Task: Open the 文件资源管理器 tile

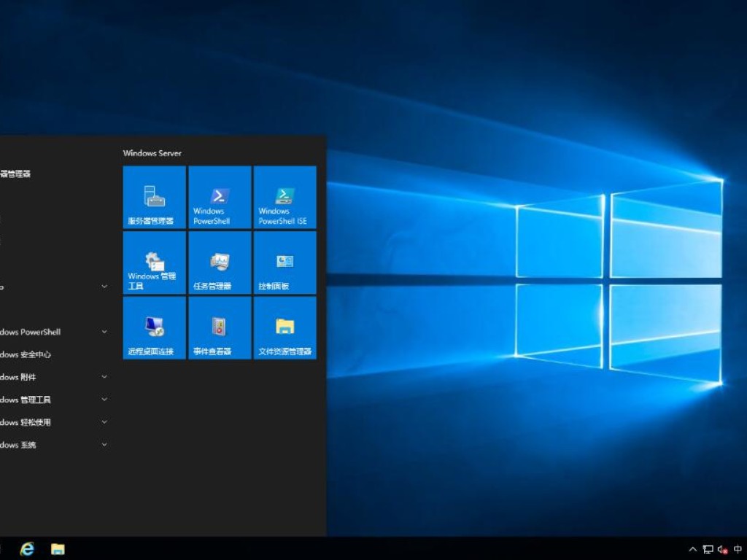Action: 285,327
